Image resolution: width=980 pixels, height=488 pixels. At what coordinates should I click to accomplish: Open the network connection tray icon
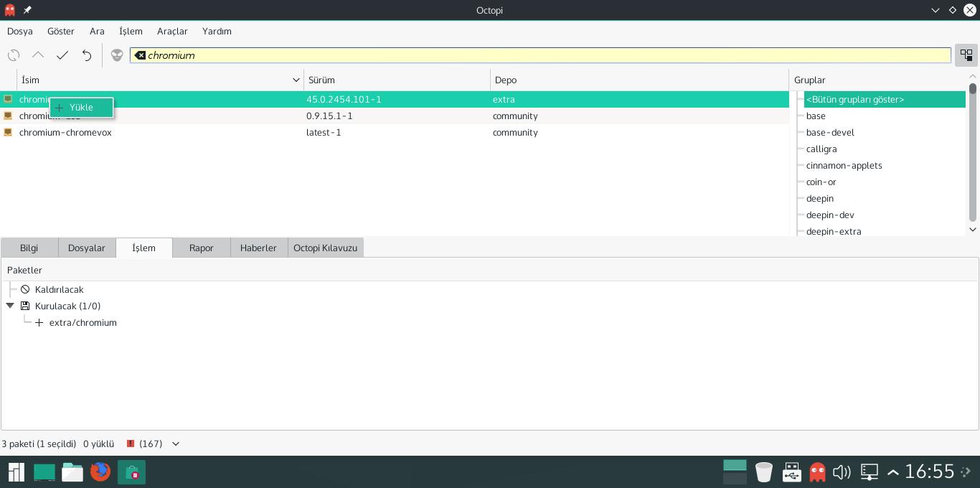click(870, 472)
